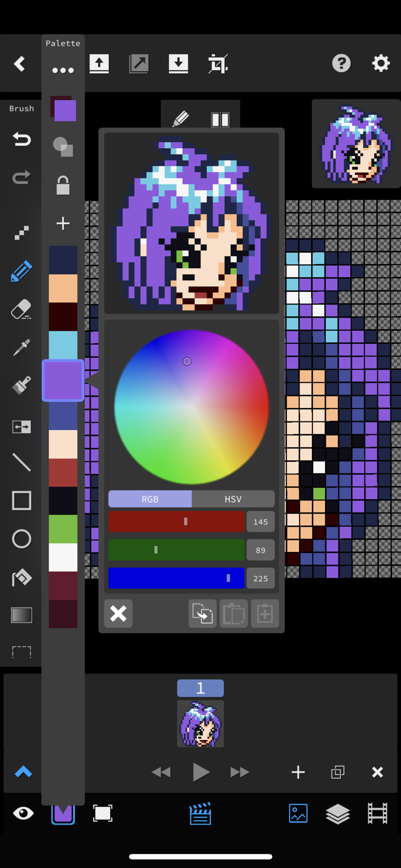Toggle the mirror symmetry icon above popup
401x868 pixels.
click(220, 119)
